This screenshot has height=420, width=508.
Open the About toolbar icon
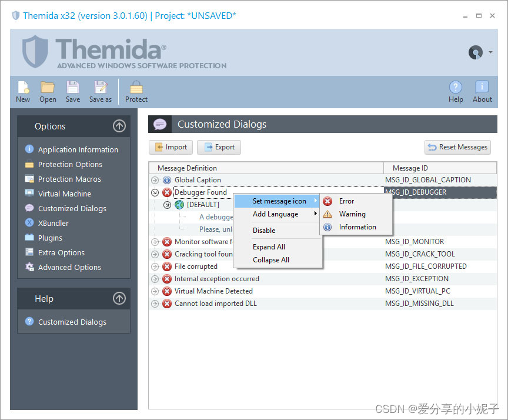click(482, 92)
